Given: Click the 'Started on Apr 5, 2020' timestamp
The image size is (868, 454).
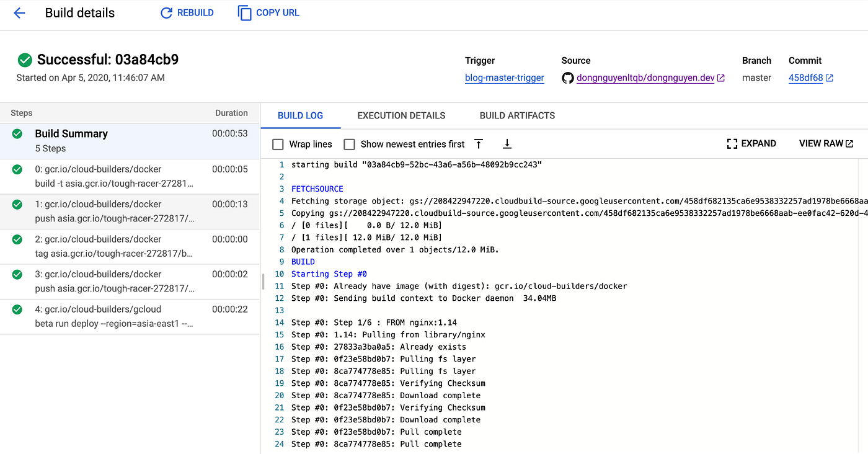Looking at the screenshot, I should pos(91,78).
